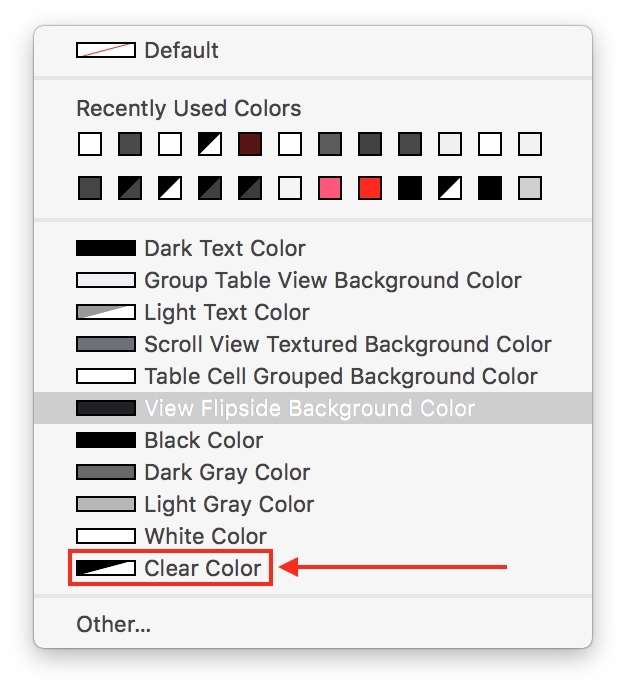
Task: Choose Table Cell Grouped Background Color
Action: click(x=340, y=376)
